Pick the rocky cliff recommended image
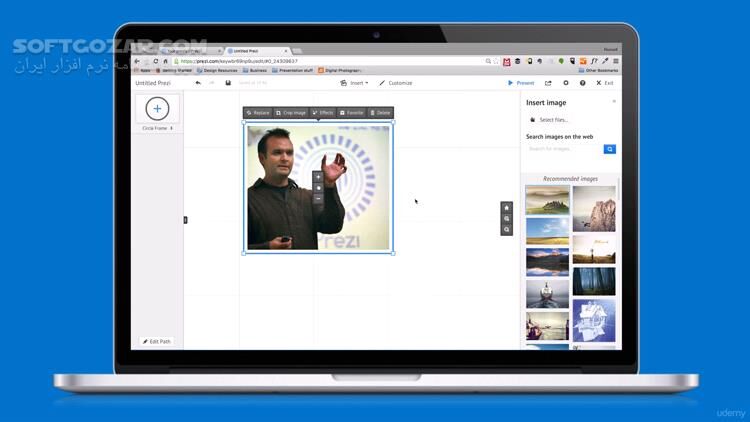Image resolution: width=750 pixels, height=422 pixels. pos(594,209)
